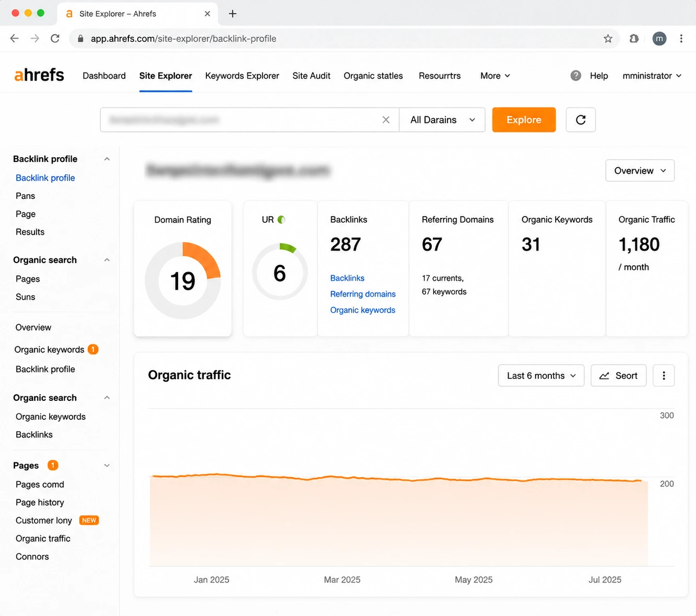The image size is (696, 616).
Task: Collapse the Backlink profile sidebar section
Action: (x=107, y=159)
